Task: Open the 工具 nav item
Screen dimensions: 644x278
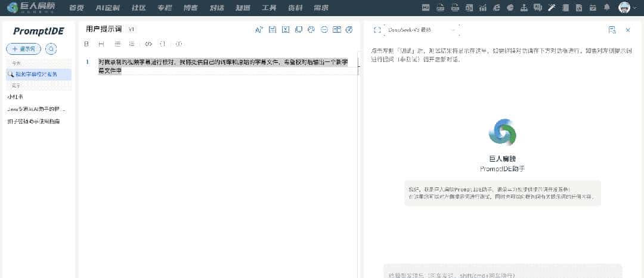Action: pos(269,7)
